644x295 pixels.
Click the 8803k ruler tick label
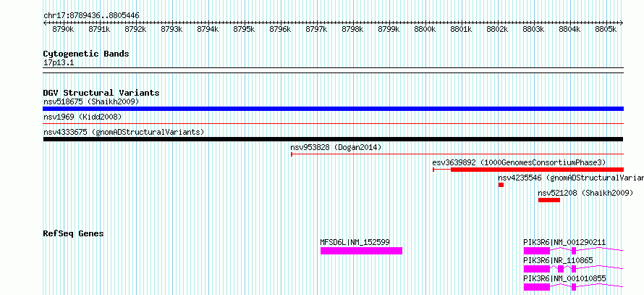pyautogui.click(x=533, y=29)
